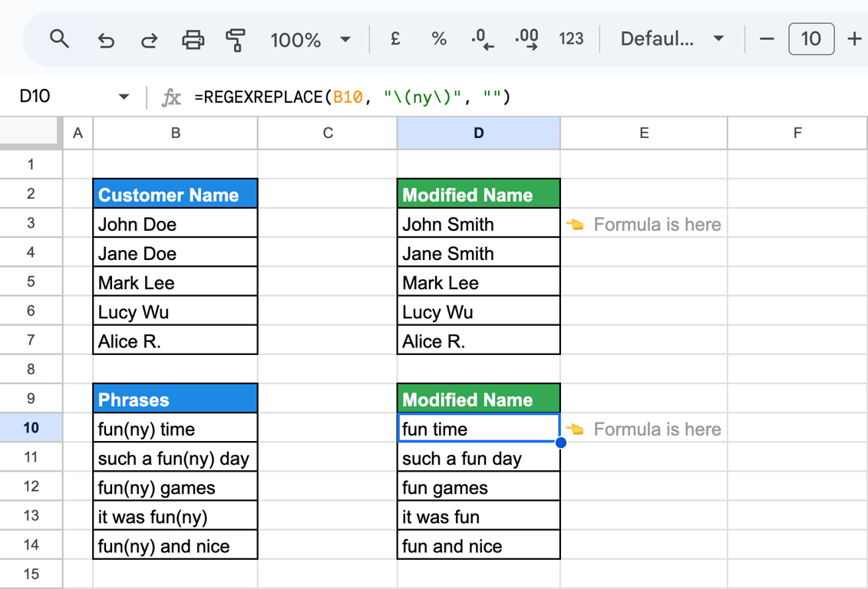
Task: Click cell containing Jane Doe
Action: tap(176, 252)
